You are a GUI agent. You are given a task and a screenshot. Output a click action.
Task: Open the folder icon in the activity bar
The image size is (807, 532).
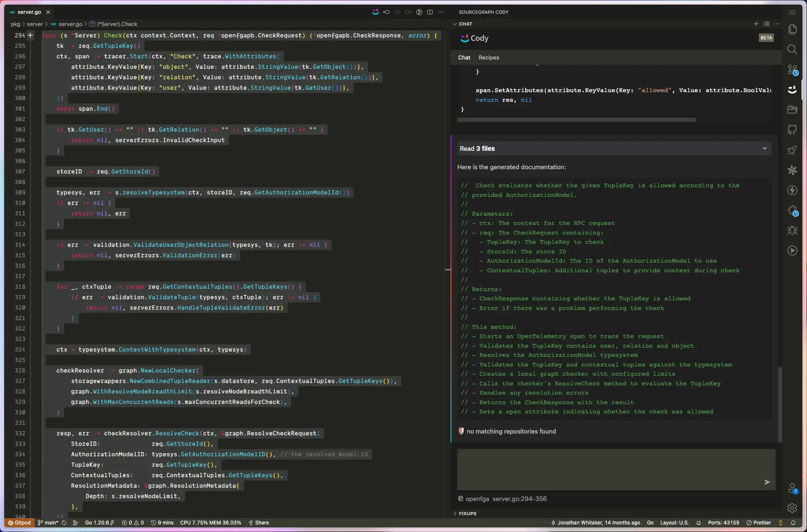point(792,109)
